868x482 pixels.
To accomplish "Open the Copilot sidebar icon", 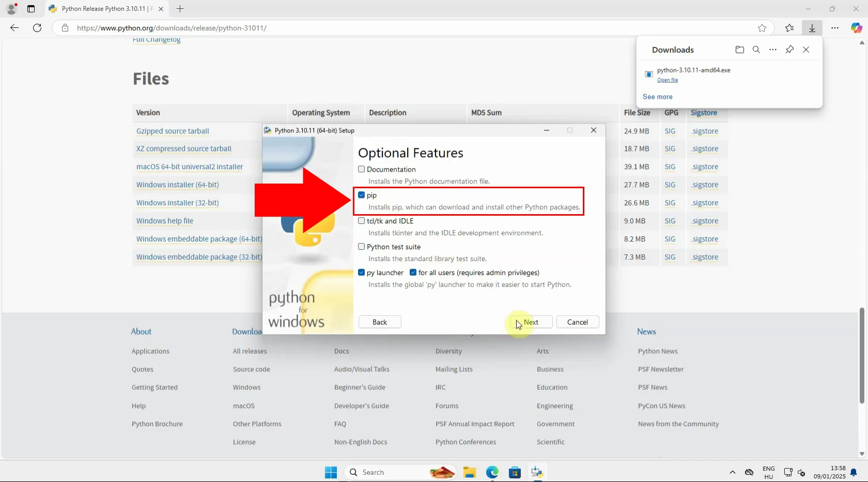I will 857,28.
